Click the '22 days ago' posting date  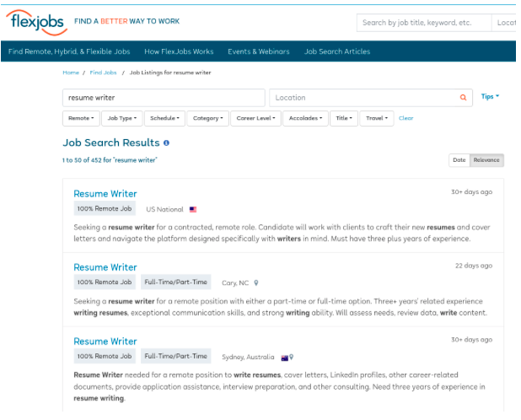[x=474, y=266]
